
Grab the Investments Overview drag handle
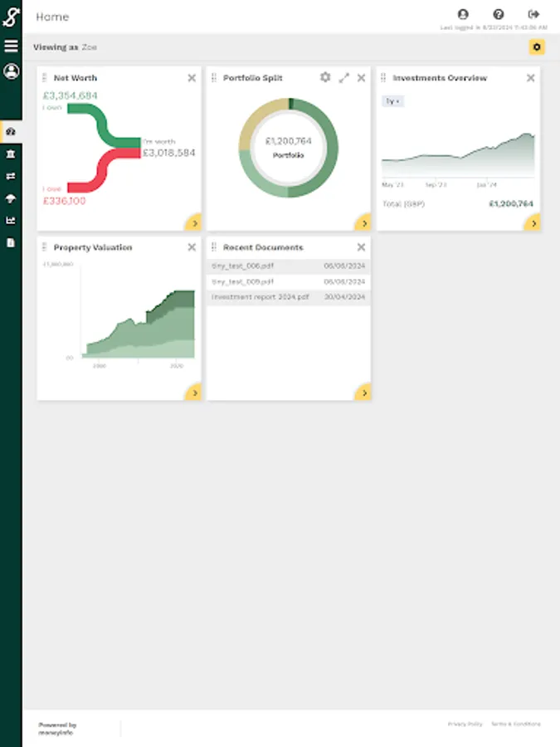[x=383, y=78]
